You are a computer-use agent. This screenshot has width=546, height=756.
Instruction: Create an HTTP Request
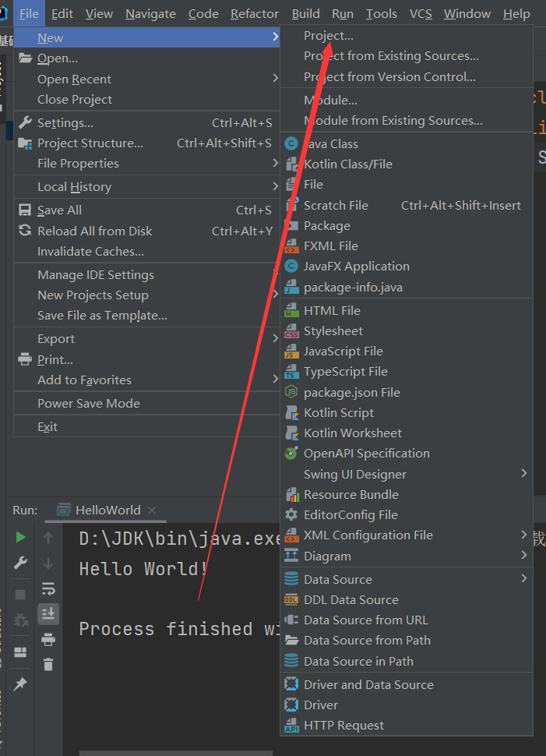407,725
